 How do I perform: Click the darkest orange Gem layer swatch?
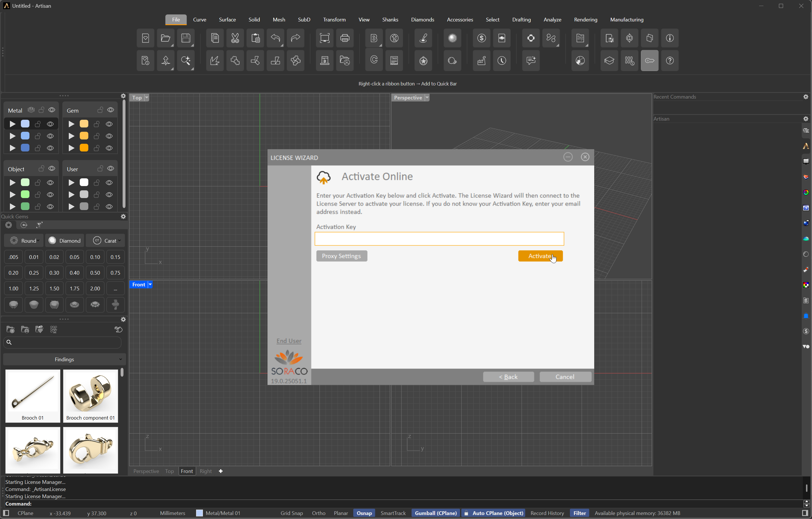84,148
